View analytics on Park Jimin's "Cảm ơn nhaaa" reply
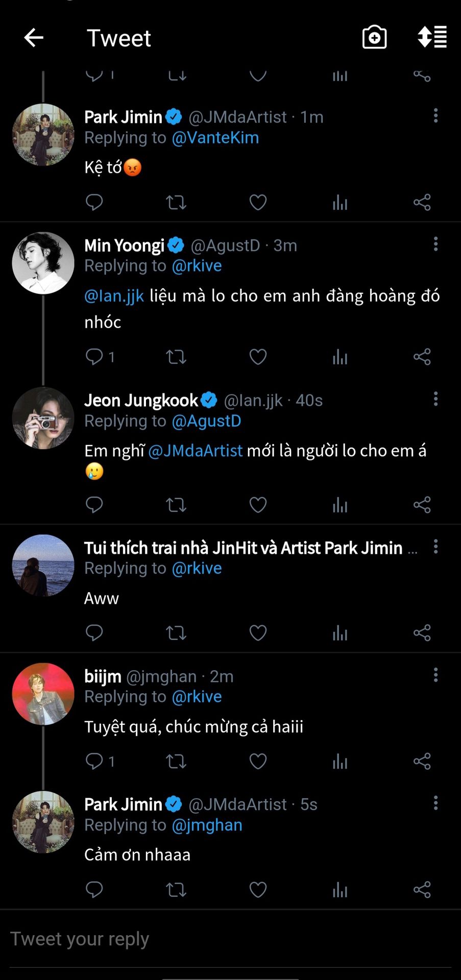461x980 pixels. (340, 890)
